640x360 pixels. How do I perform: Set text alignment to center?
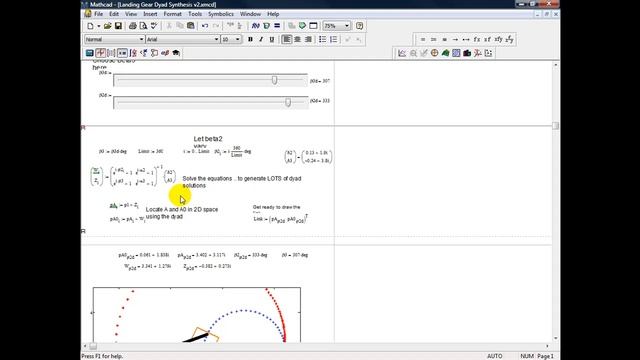pyautogui.click(x=298, y=40)
